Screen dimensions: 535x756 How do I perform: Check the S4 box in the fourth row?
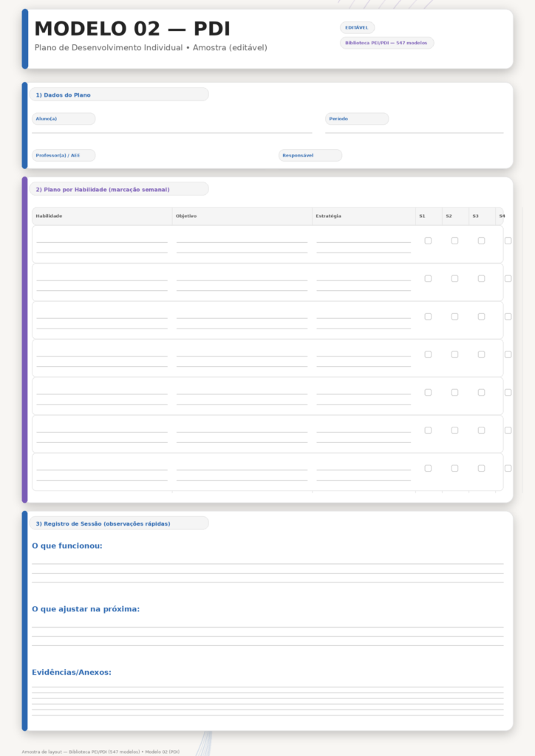click(508, 354)
